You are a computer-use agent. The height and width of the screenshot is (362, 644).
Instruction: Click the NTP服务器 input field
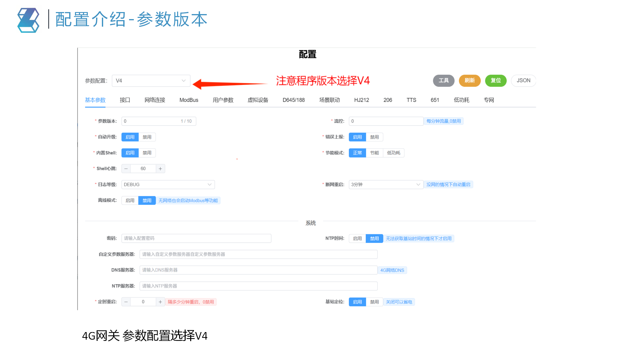(x=258, y=286)
